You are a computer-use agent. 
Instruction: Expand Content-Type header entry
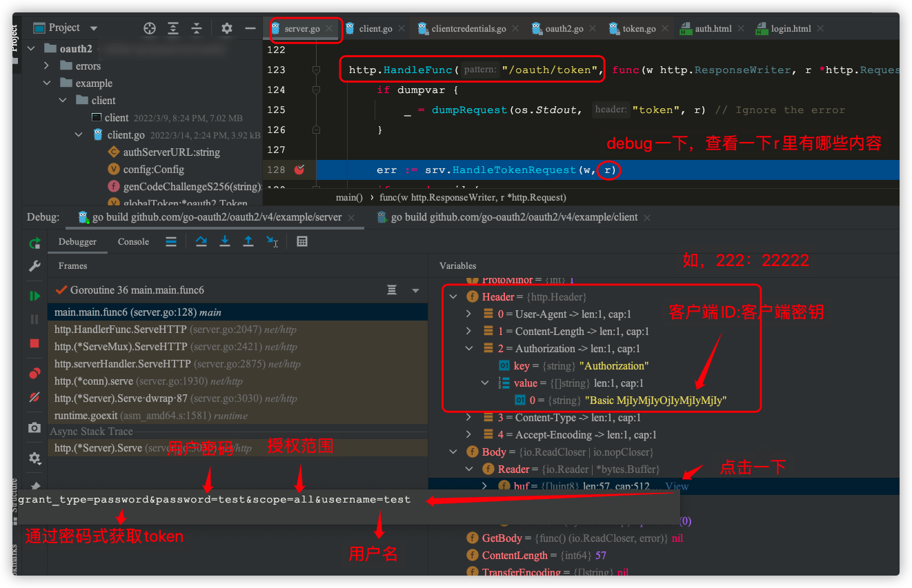(469, 417)
